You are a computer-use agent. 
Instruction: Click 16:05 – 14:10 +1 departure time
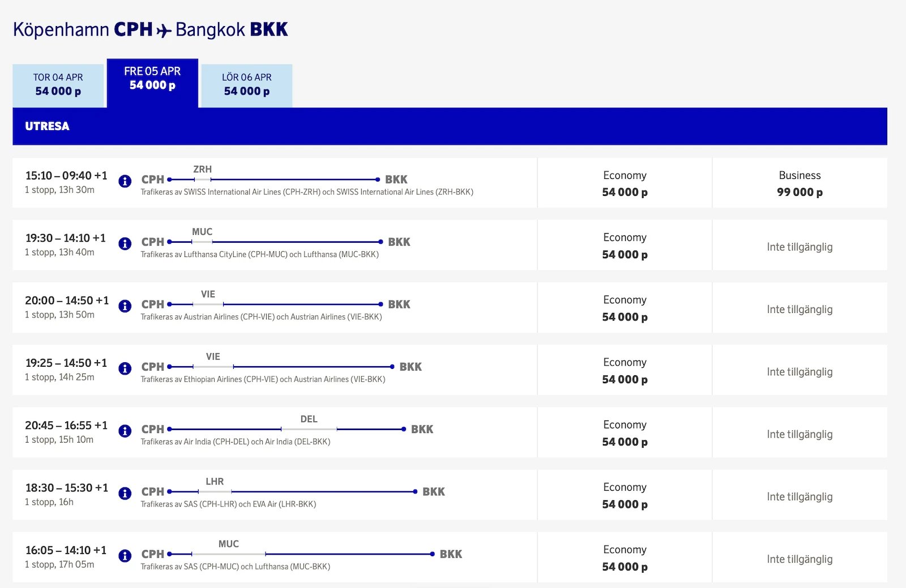pyautogui.click(x=66, y=550)
